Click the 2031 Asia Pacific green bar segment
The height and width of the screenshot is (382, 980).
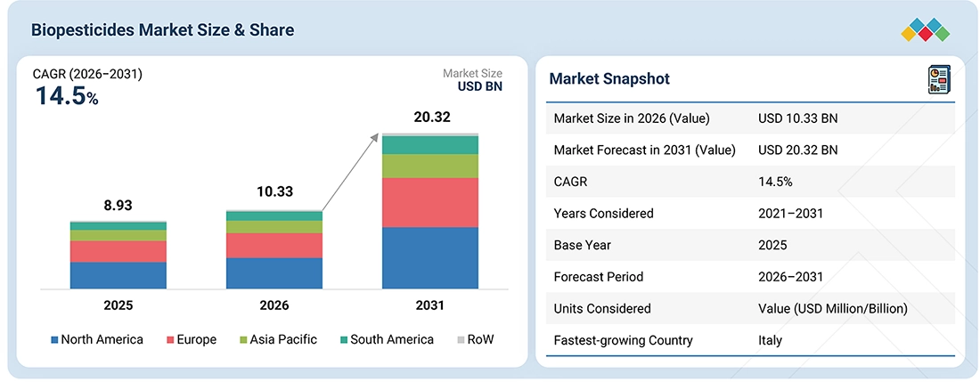(x=430, y=166)
